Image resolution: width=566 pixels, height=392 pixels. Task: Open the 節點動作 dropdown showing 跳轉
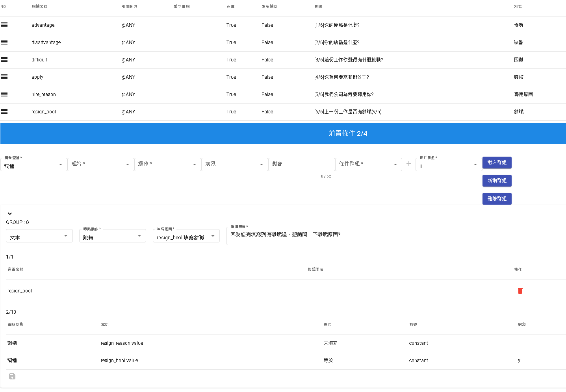coord(113,236)
